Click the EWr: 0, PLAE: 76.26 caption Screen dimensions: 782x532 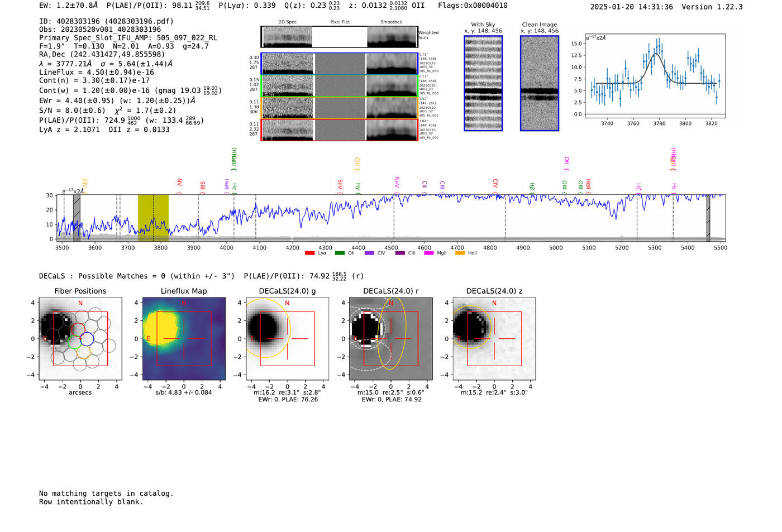[288, 399]
